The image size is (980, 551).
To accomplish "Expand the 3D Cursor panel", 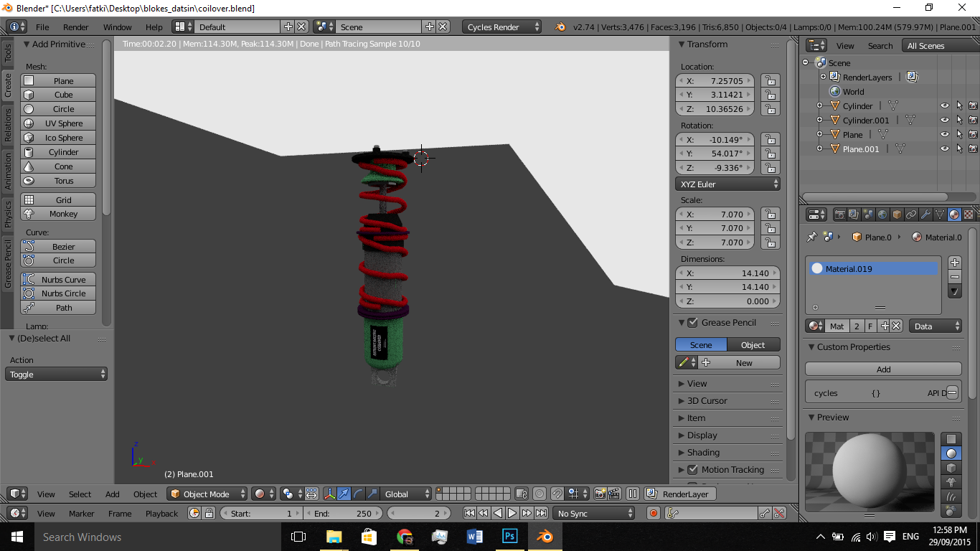I will pyautogui.click(x=707, y=401).
